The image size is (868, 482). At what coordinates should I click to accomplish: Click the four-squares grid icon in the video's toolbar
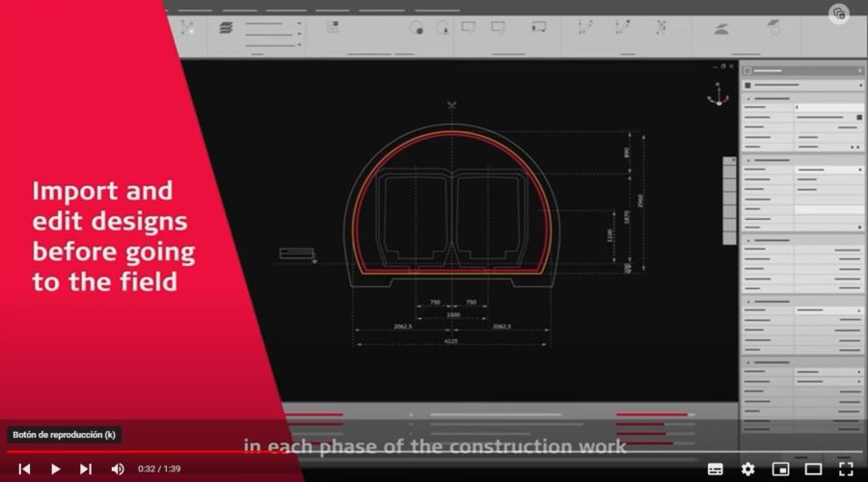coord(332,27)
